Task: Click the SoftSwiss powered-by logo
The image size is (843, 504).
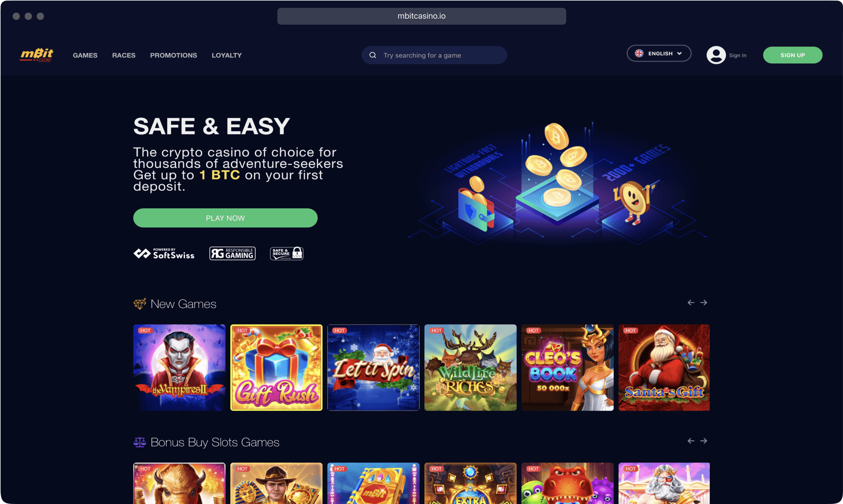Action: point(164,254)
